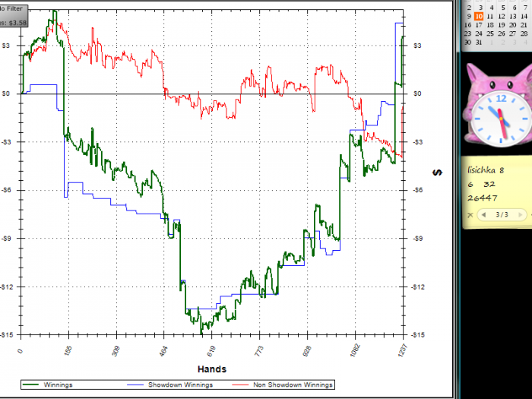Click date 26 in the calendar gadget
532x399 pixels.
(502, 33)
